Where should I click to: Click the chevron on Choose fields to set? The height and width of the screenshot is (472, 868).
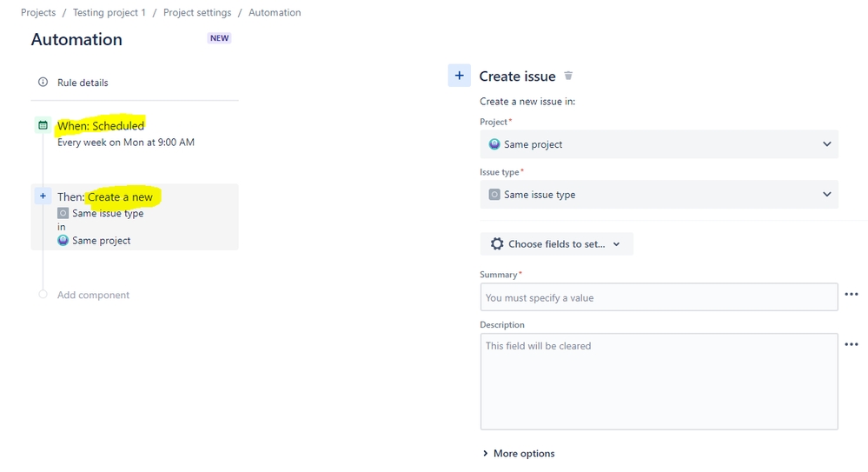click(x=617, y=244)
